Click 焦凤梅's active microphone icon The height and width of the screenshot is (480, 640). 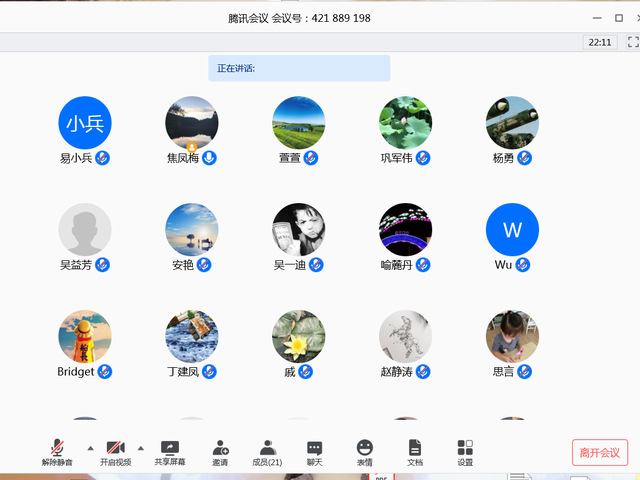pos(209,158)
